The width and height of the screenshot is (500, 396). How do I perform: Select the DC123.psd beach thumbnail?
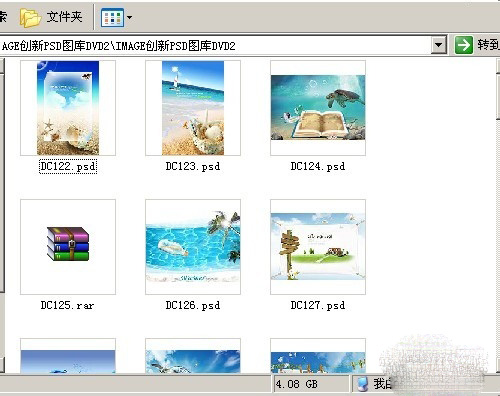[193, 108]
